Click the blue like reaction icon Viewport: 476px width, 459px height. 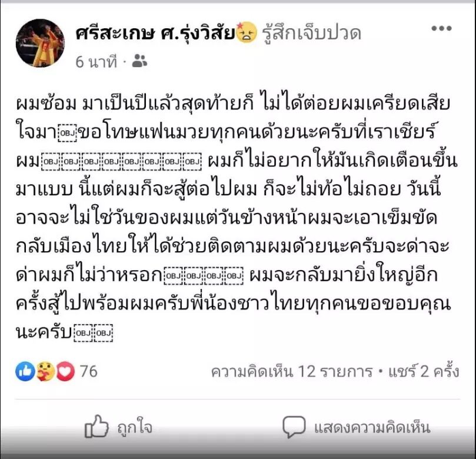tap(25, 371)
